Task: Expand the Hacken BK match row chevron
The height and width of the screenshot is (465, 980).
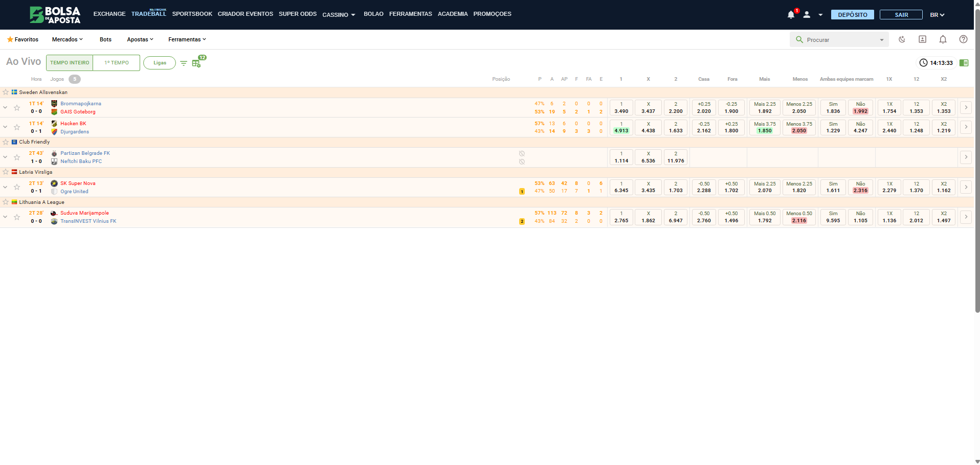Action: tap(5, 127)
